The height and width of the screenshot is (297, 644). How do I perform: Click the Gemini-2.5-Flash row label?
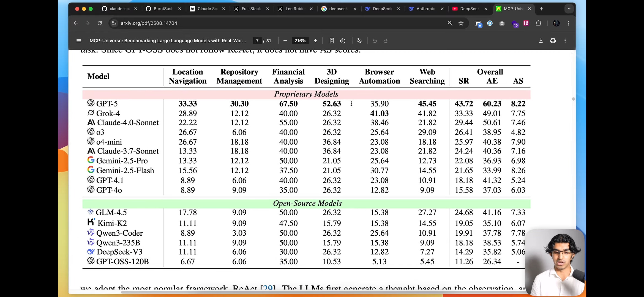[x=125, y=170]
